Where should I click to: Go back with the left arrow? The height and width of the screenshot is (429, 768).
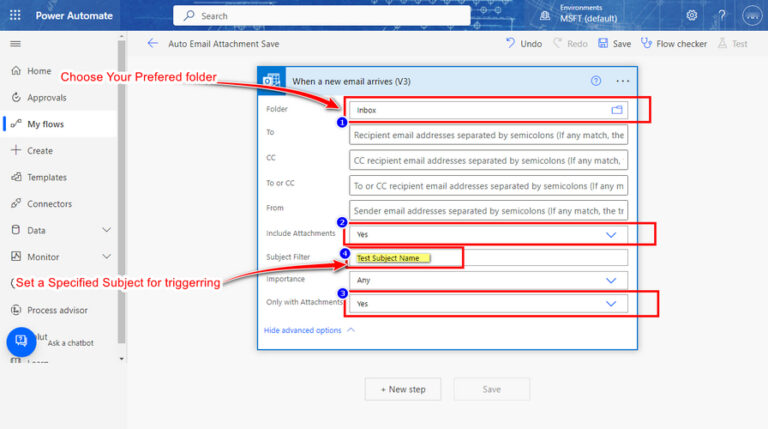click(x=153, y=44)
